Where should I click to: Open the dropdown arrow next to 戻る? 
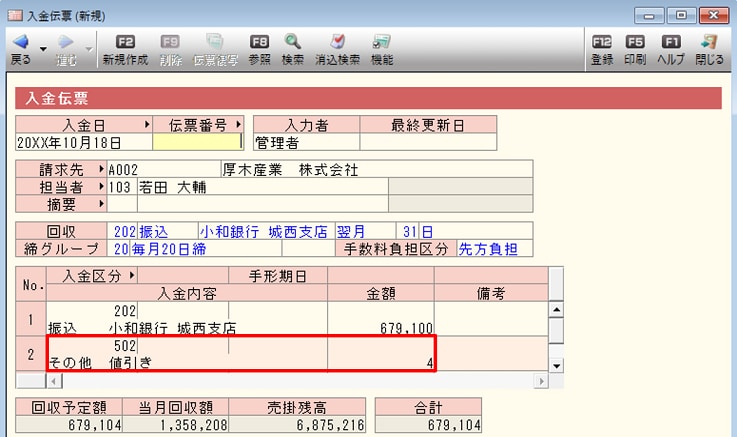43,49
